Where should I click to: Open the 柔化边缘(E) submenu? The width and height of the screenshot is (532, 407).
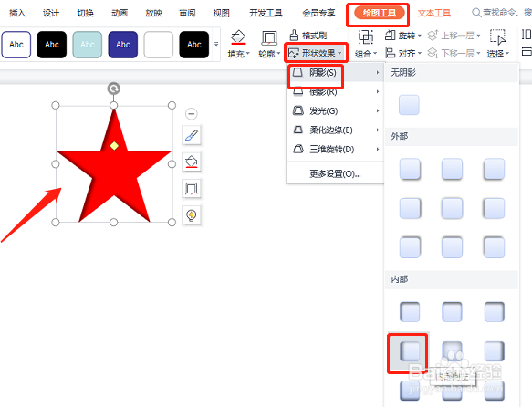point(336,130)
